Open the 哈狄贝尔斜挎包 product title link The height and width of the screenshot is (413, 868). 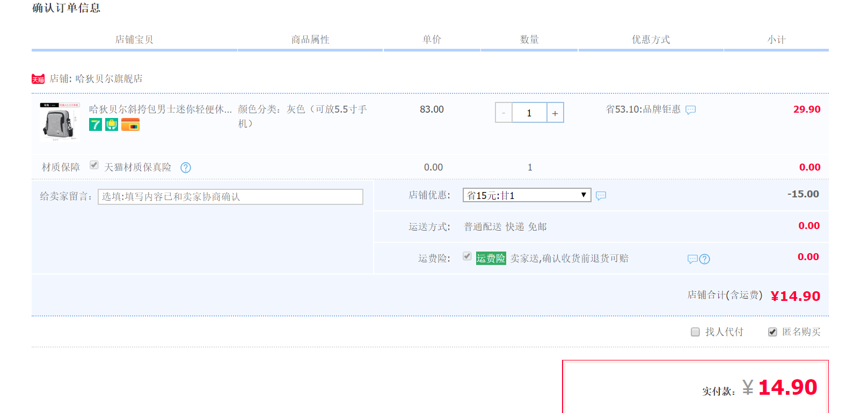click(161, 109)
